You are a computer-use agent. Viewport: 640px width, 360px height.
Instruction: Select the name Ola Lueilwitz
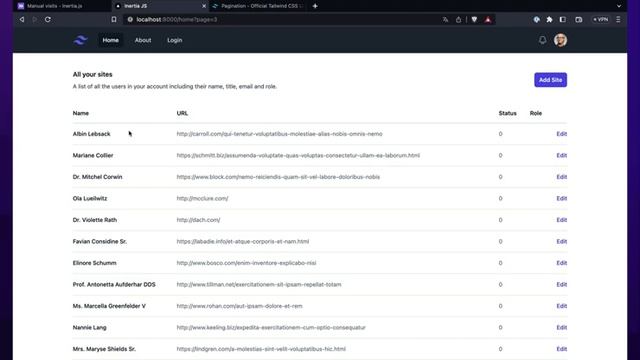[x=90, y=198]
